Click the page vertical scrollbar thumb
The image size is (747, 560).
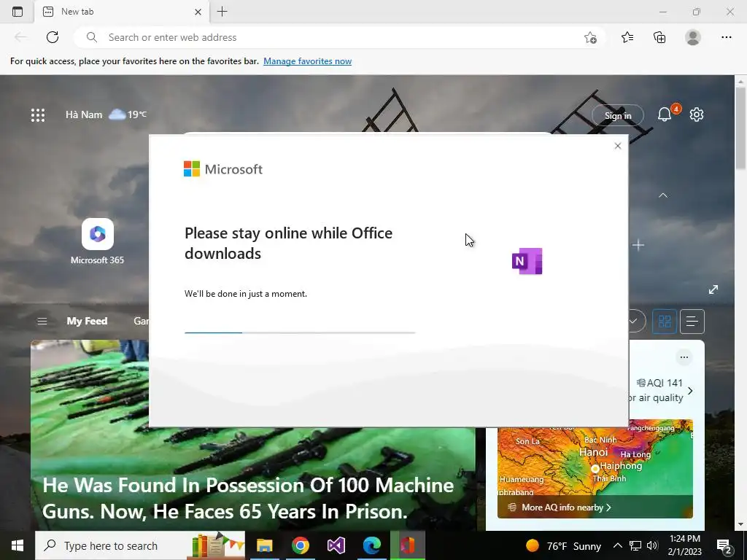[741, 128]
